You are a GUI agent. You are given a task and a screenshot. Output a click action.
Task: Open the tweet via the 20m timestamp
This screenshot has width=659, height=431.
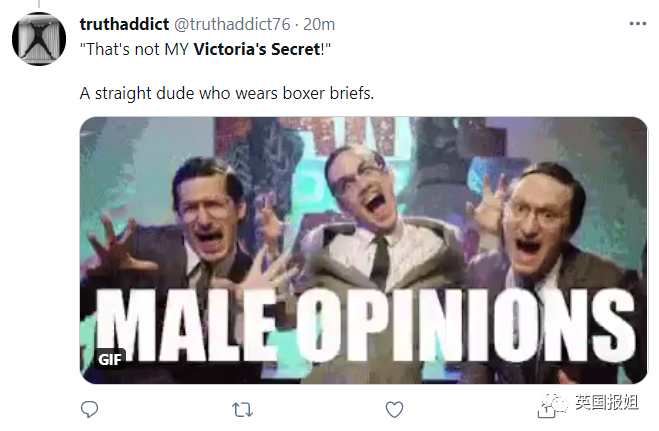319,24
